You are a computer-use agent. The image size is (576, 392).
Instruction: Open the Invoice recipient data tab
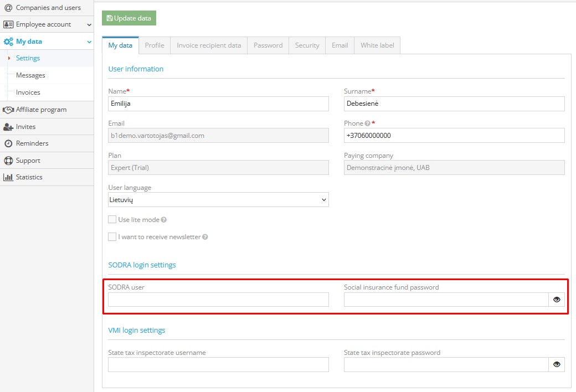click(x=209, y=45)
